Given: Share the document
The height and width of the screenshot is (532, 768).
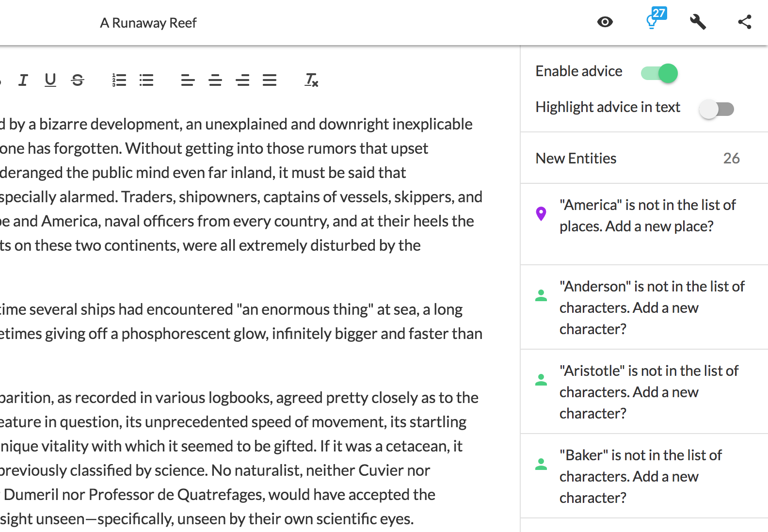Looking at the screenshot, I should [x=745, y=22].
